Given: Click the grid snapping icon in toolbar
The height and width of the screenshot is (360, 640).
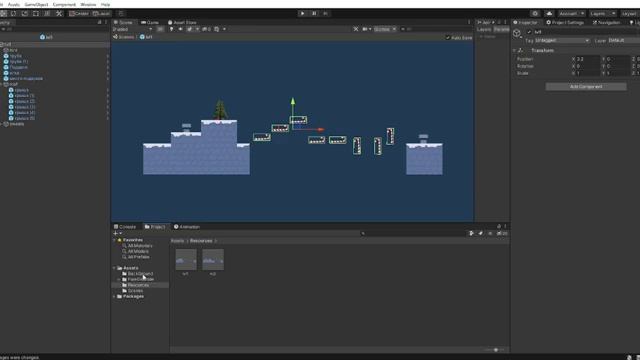Looking at the screenshot, I should point(121,13).
